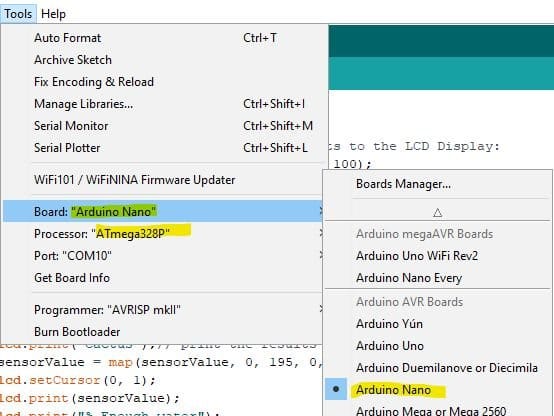
Task: Click Fix Encoding & Reload
Action: pos(163,82)
